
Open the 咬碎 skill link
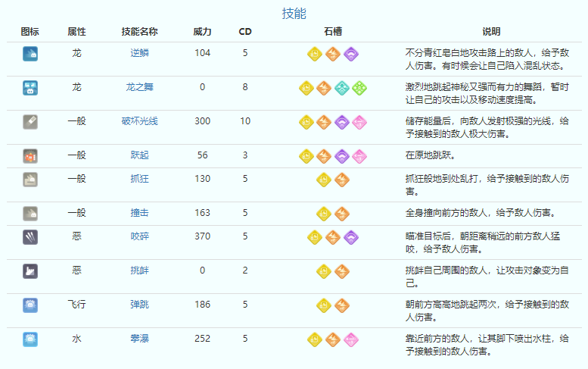[x=139, y=236]
